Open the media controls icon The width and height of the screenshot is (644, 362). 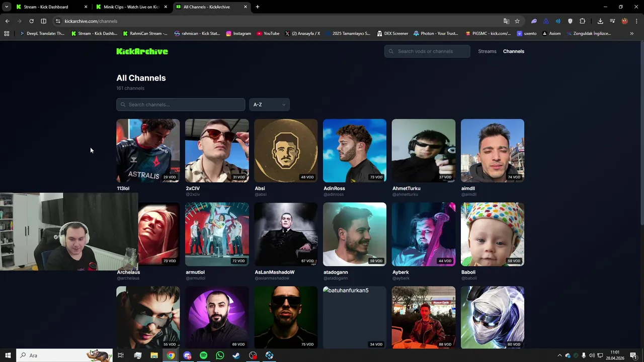pyautogui.click(x=612, y=21)
